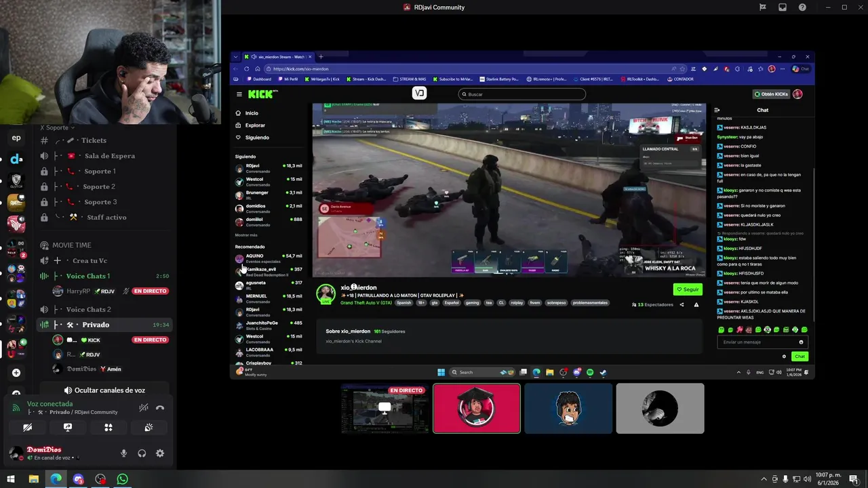868x488 pixels.
Task: Open Discord help question mark icon
Action: pos(802,7)
